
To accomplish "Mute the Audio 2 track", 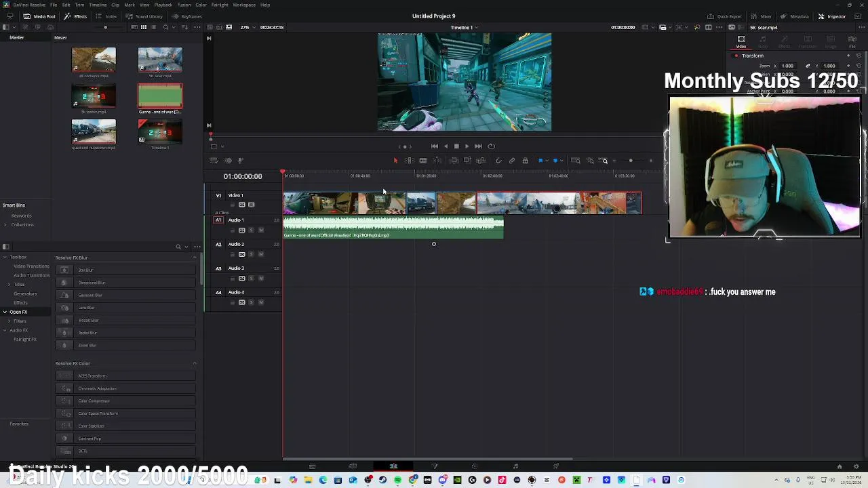I will pos(260,254).
